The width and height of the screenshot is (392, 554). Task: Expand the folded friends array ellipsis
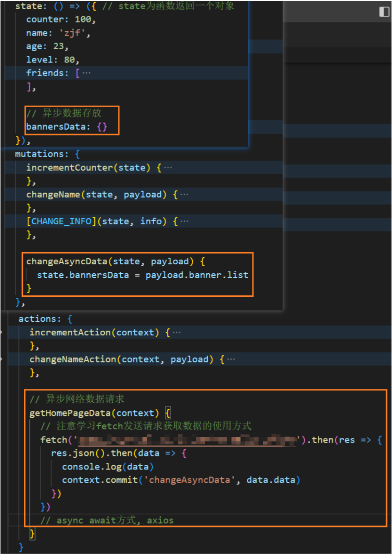[86, 73]
